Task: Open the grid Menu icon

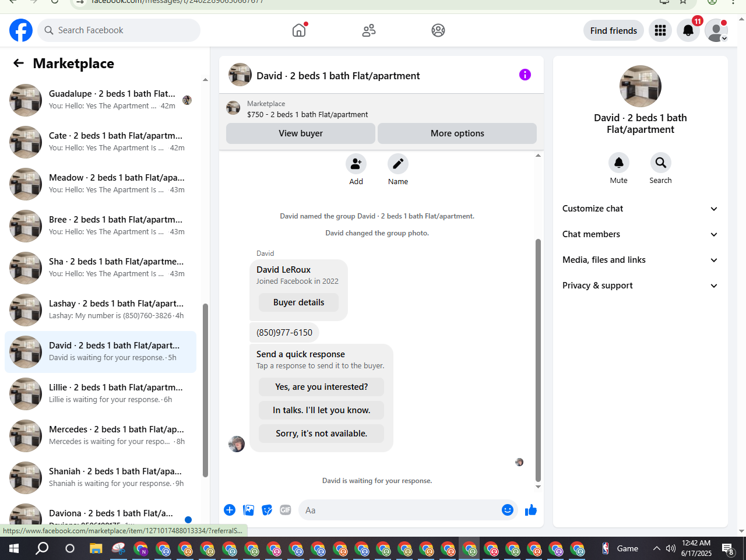Action: coord(660,30)
